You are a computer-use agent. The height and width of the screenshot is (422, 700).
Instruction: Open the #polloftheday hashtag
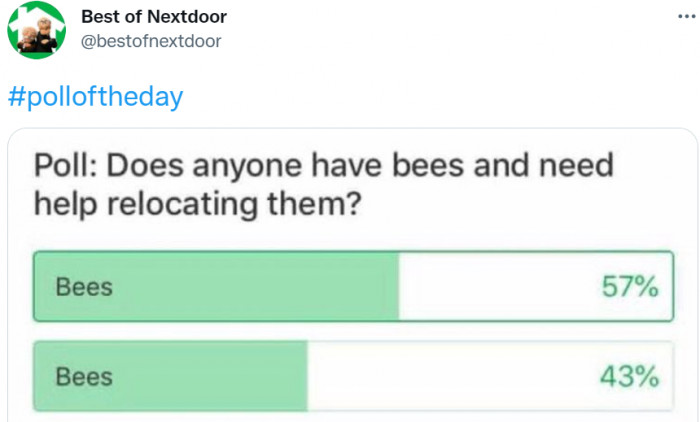click(x=96, y=97)
